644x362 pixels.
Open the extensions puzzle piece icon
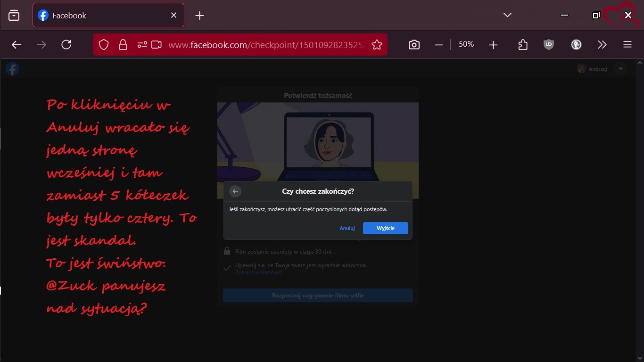(523, 45)
